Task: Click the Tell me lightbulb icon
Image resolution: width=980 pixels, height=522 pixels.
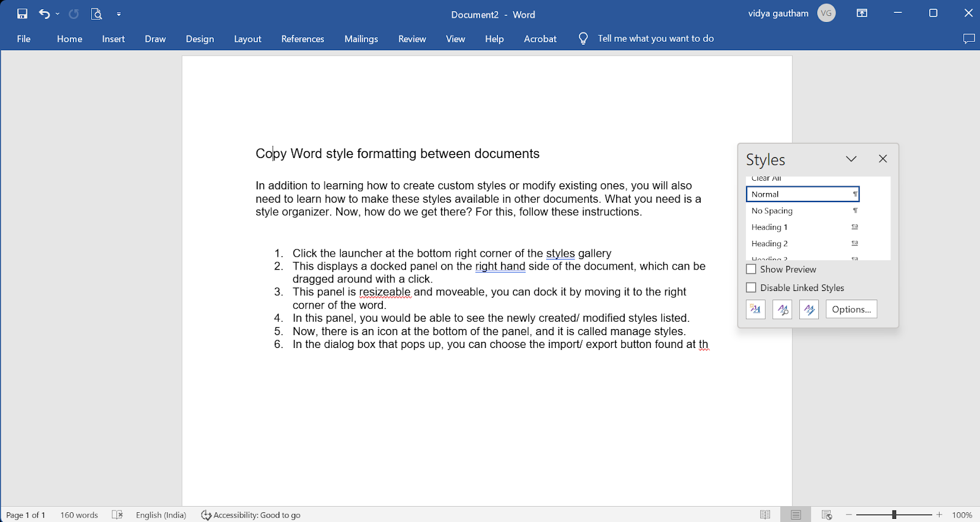Action: click(x=583, y=39)
